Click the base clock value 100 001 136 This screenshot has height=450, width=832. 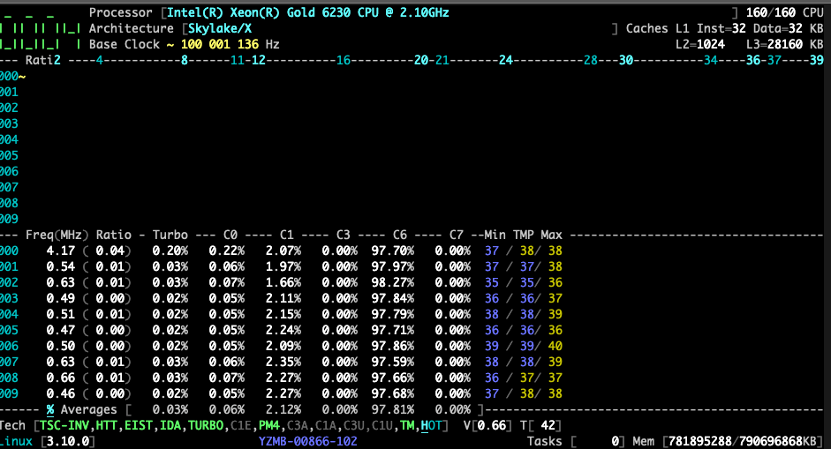220,45
